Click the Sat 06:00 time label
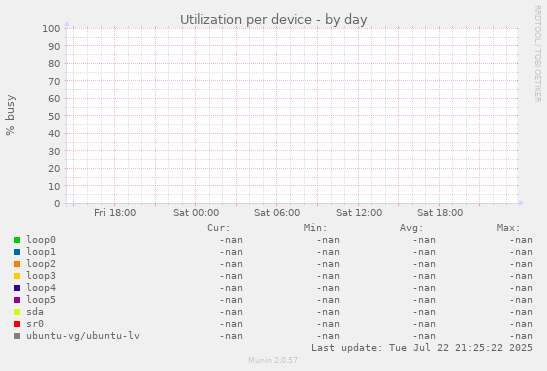Screen dimensions: 547x371 tap(277, 213)
